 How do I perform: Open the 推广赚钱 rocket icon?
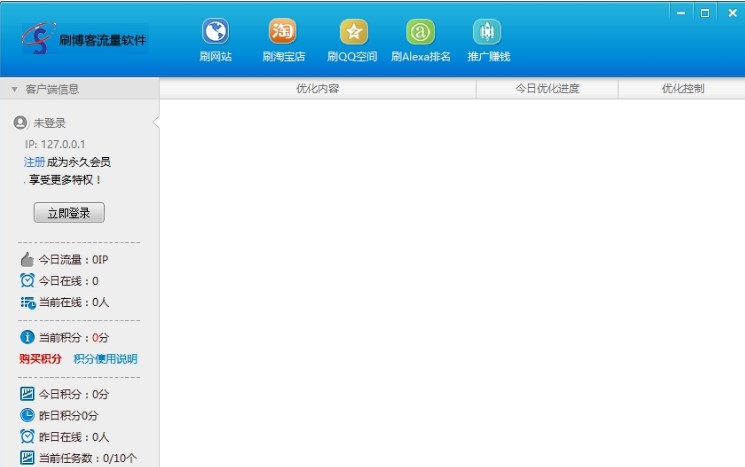487,31
